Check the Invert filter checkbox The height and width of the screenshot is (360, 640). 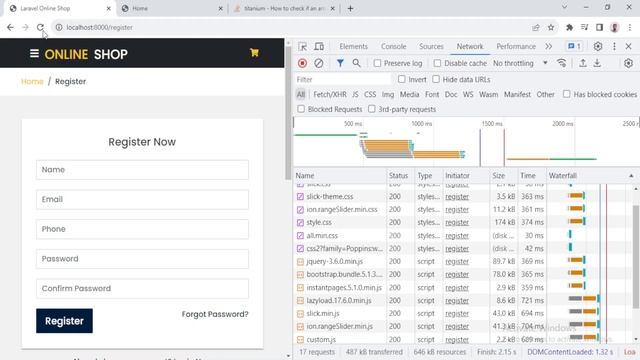402,79
